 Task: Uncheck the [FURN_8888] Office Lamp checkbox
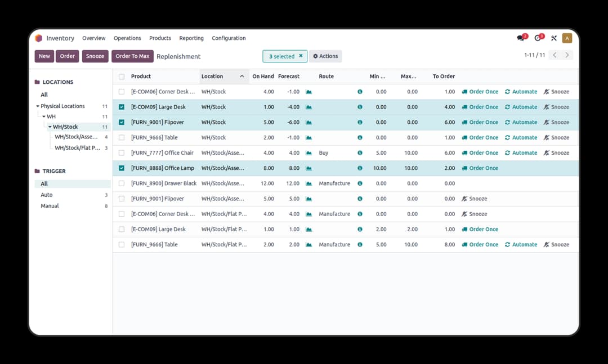[x=122, y=168]
